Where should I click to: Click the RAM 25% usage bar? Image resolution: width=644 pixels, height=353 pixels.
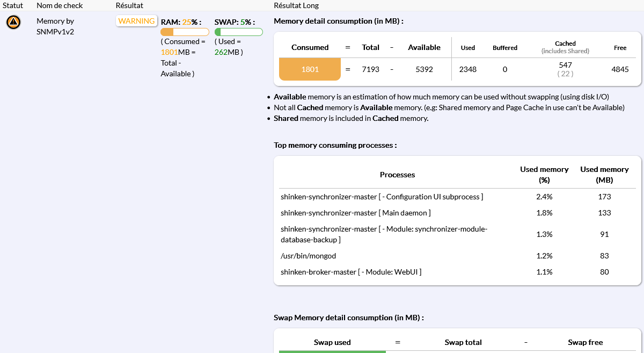(x=185, y=32)
